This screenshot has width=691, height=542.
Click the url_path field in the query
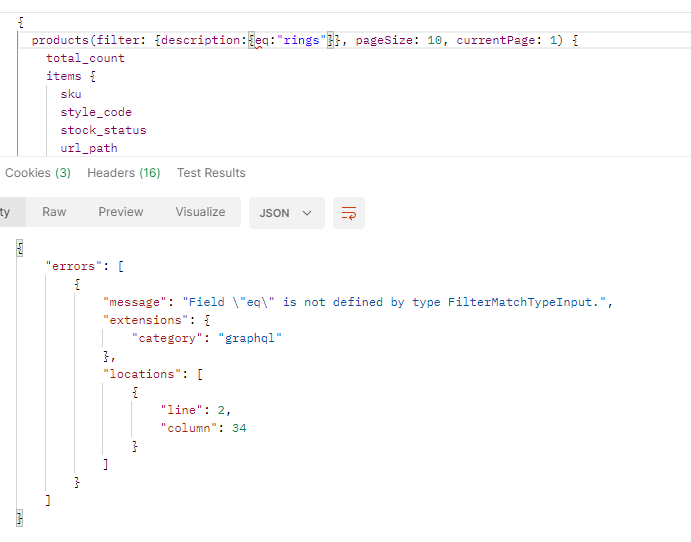coord(89,149)
